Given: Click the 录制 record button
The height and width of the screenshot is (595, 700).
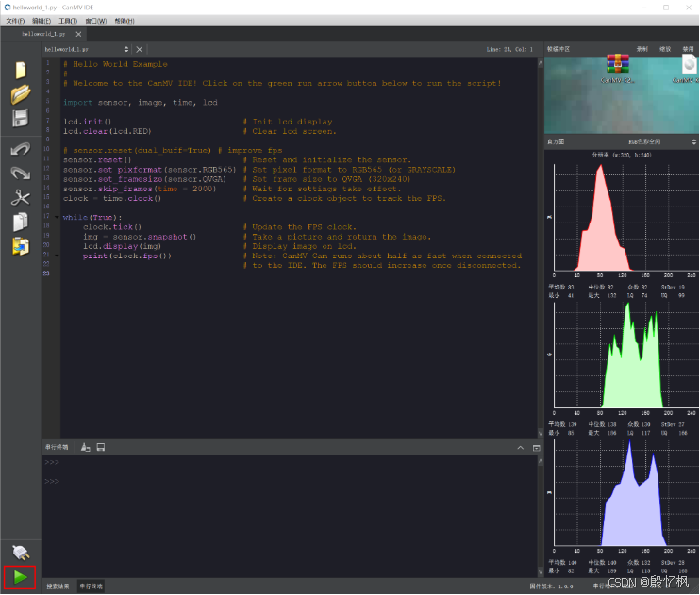Looking at the screenshot, I should pos(642,49).
